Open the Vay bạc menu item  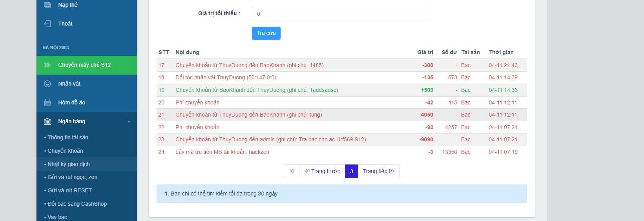[57, 217]
